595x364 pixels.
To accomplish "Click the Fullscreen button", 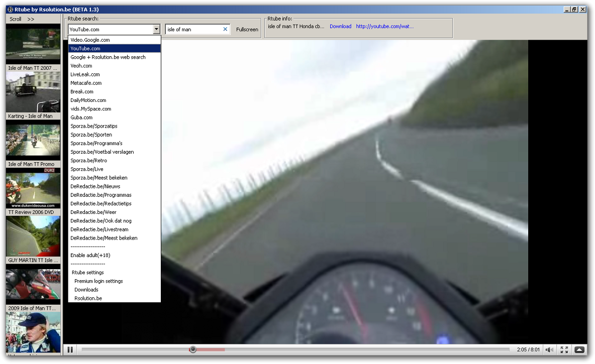I will point(247,29).
